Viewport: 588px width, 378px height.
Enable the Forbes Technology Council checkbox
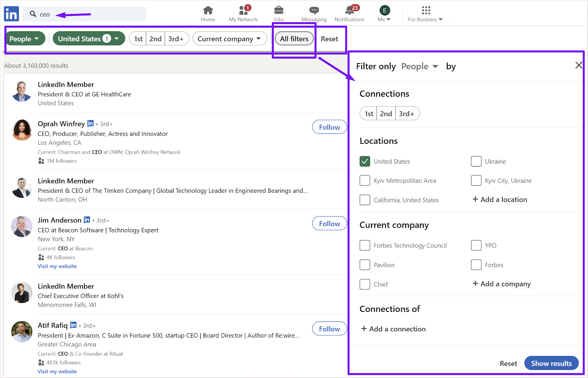coord(365,245)
